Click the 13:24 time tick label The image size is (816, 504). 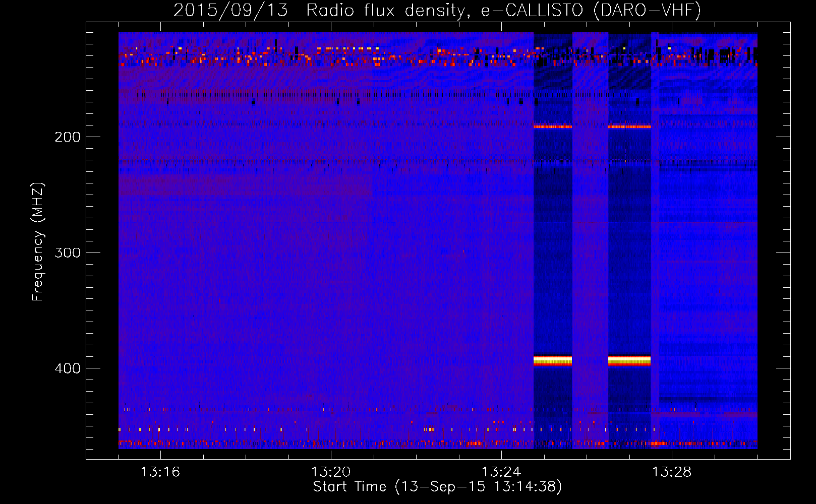pyautogui.click(x=501, y=472)
